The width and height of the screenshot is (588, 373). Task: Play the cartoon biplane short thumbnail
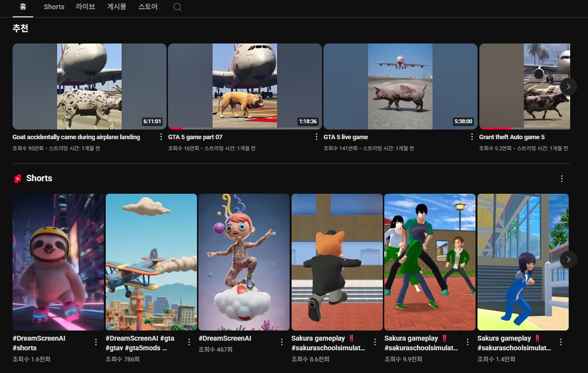(x=151, y=262)
